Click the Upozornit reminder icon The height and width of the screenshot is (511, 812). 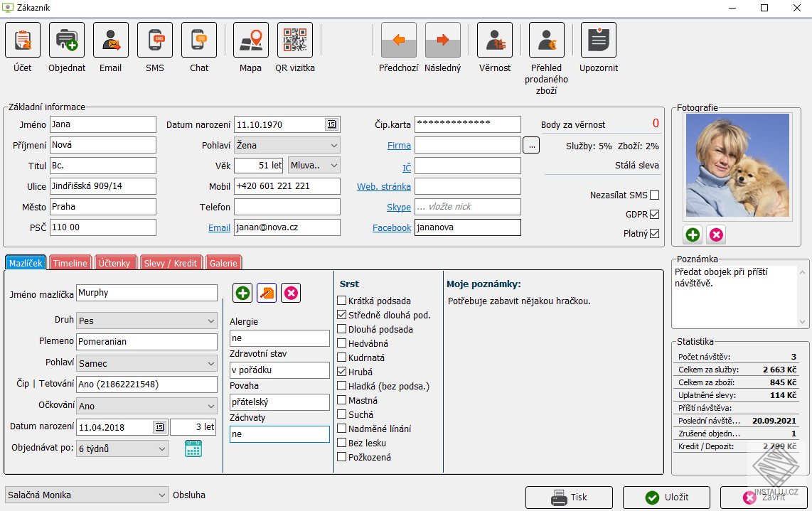point(598,46)
